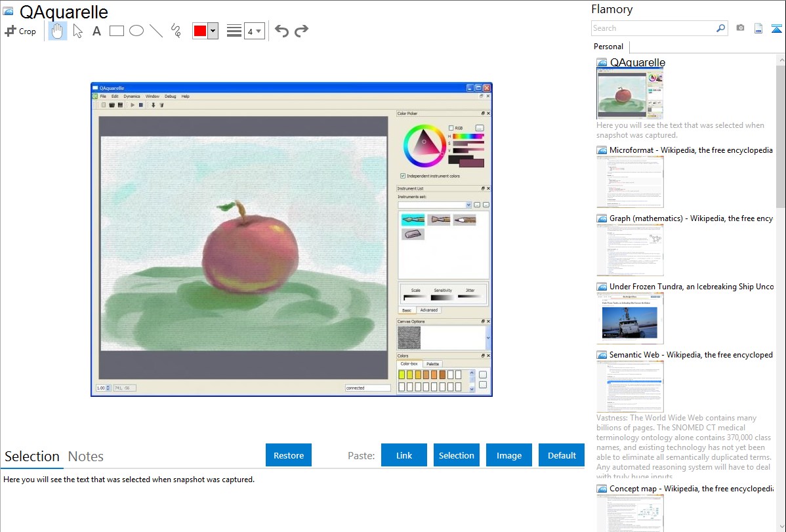Open Debug menu in QAquarelle snapshot
The image size is (786, 532).
[x=171, y=96]
